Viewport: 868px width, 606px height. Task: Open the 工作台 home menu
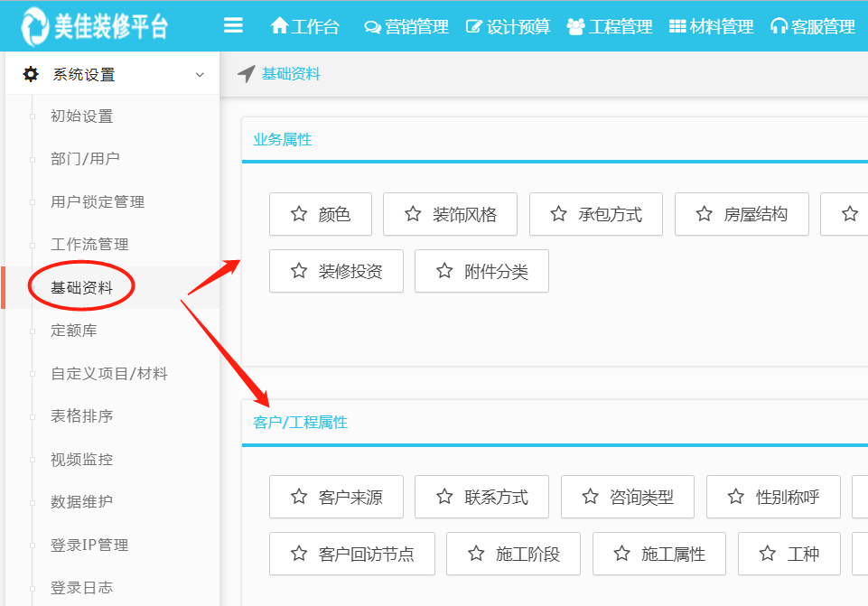pyautogui.click(x=305, y=26)
